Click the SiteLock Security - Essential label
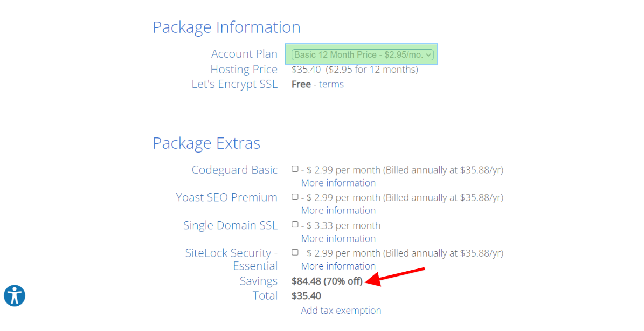Screen dimensions: 644x331 232,259
